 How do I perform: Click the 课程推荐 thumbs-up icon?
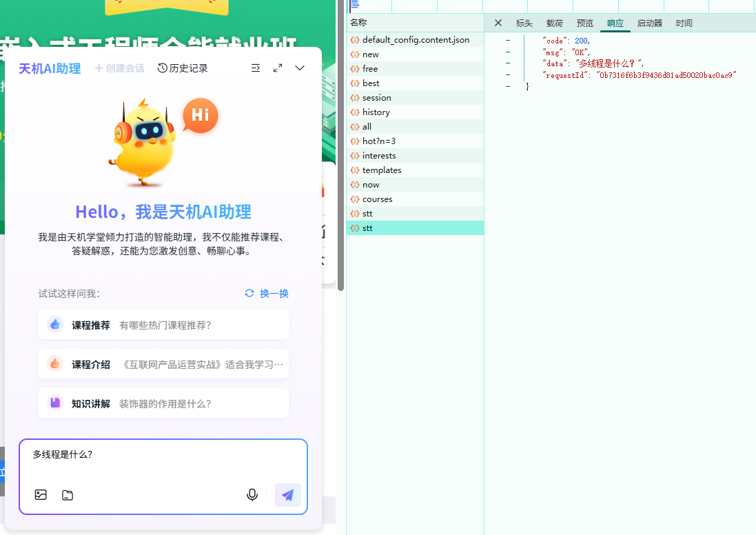(55, 325)
